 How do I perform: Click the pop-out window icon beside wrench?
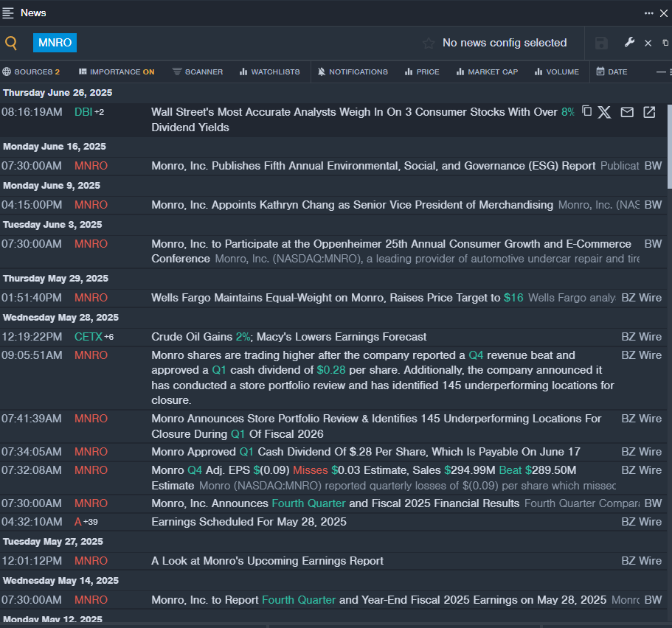click(665, 43)
